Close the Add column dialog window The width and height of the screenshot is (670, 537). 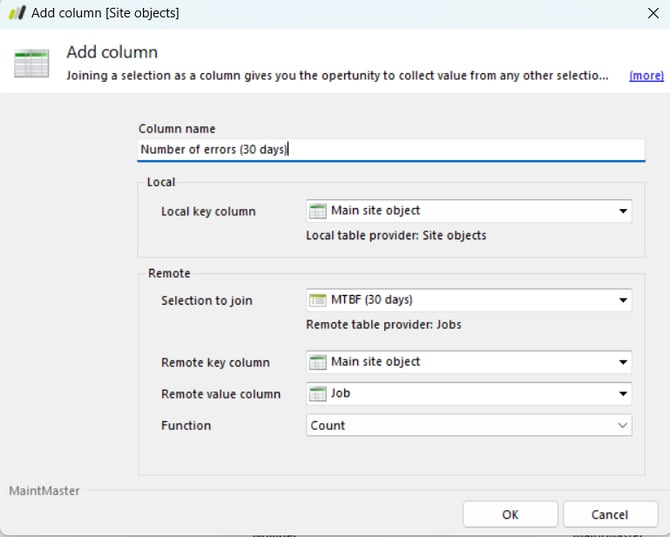click(x=653, y=14)
